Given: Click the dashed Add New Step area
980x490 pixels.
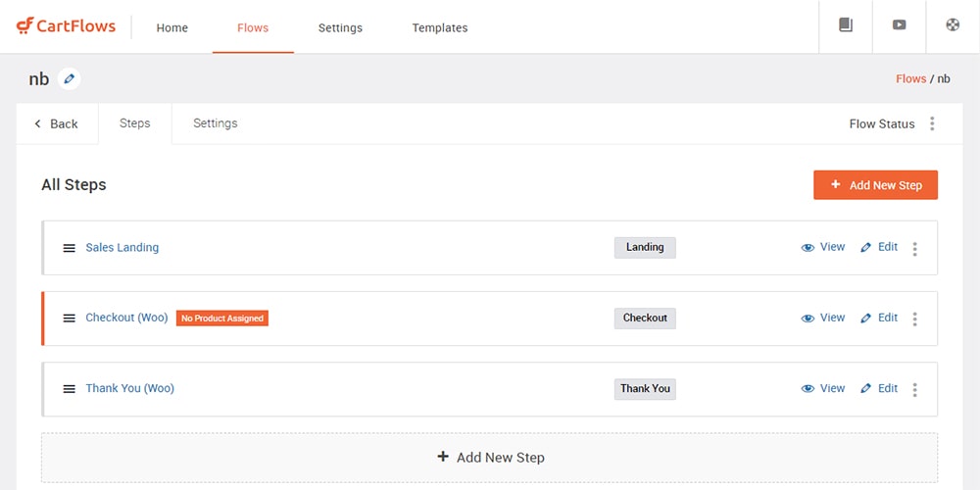Looking at the screenshot, I should pos(489,458).
